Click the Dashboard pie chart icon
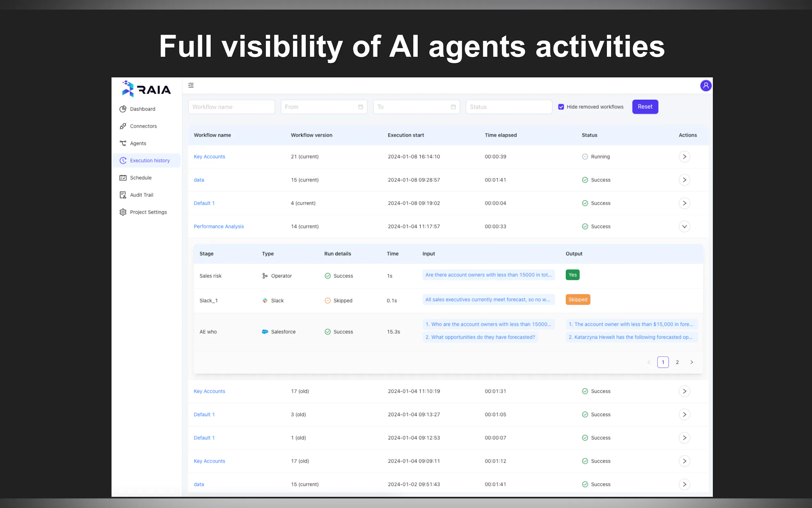The width and height of the screenshot is (812, 508). [123, 109]
